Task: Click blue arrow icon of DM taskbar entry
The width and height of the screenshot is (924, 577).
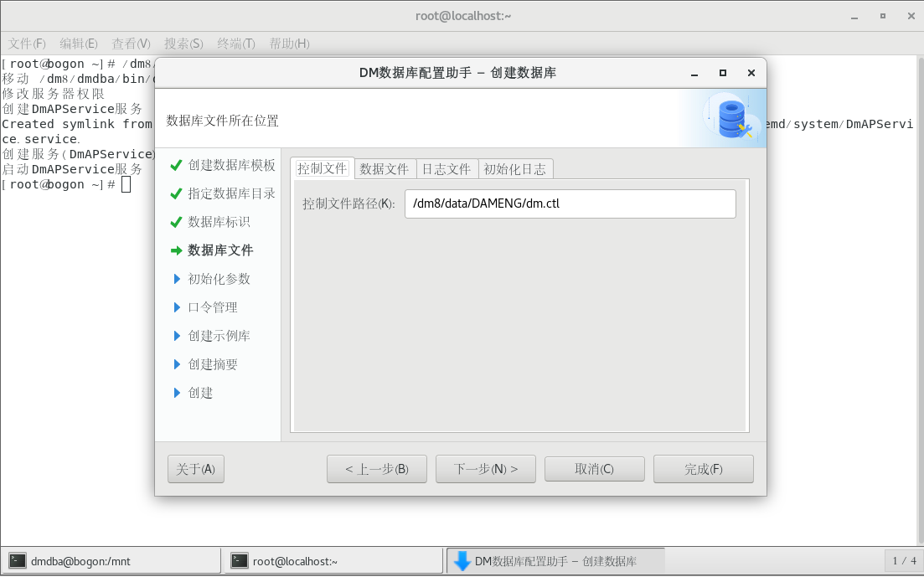Action: pyautogui.click(x=462, y=561)
